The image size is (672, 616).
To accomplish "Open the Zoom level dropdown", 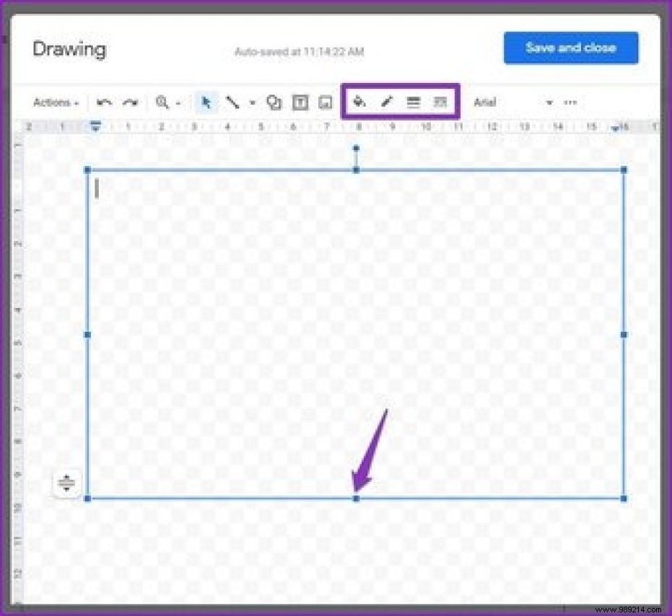I will [167, 102].
